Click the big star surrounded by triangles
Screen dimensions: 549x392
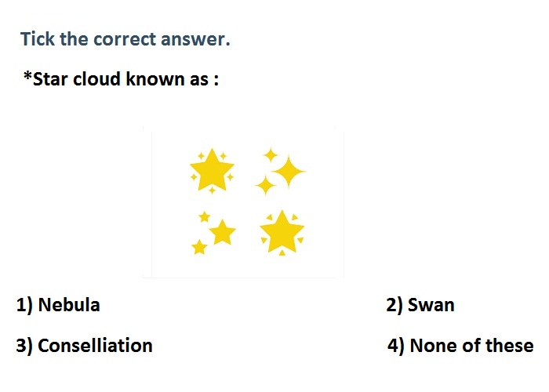pyautogui.click(x=282, y=232)
